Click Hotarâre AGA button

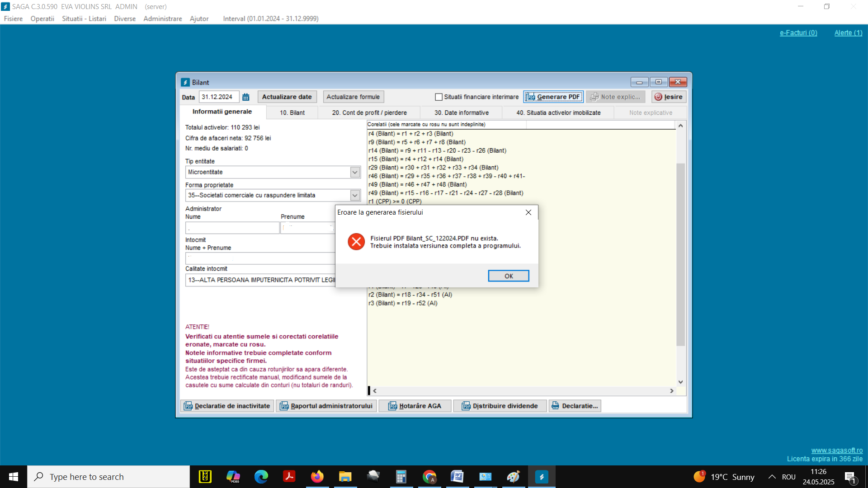pos(415,406)
